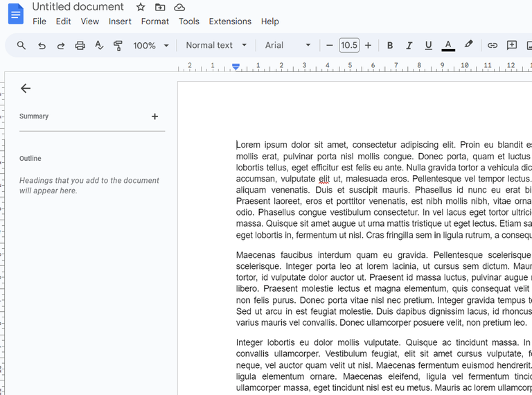Viewport: 532px width, 395px height.
Task: Toggle Bold formatting
Action: coord(390,46)
